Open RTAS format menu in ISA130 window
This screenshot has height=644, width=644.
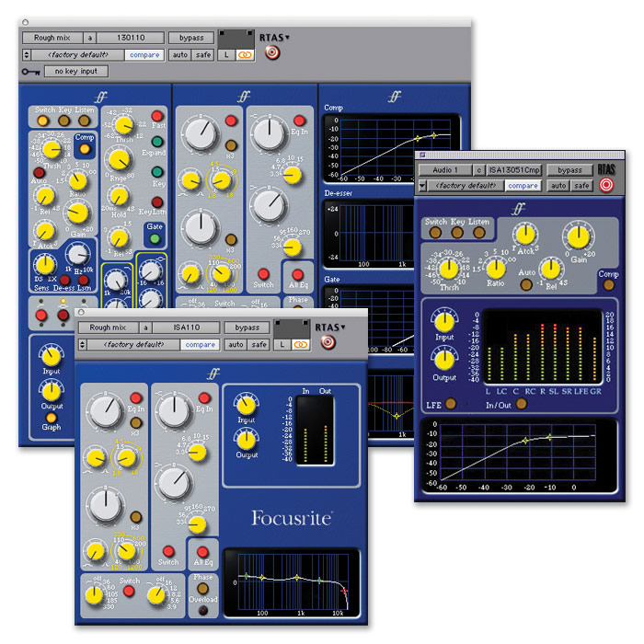274,38
